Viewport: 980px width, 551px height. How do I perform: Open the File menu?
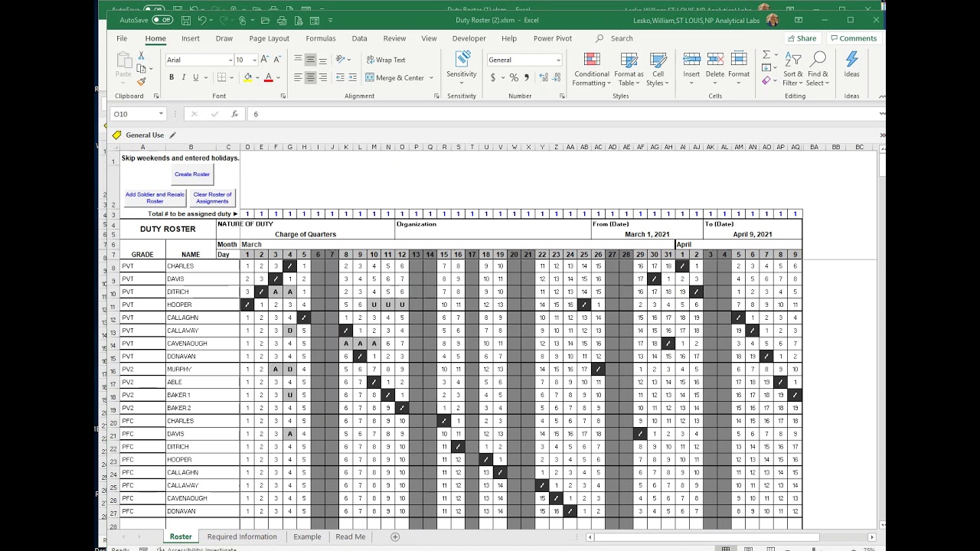tap(122, 38)
